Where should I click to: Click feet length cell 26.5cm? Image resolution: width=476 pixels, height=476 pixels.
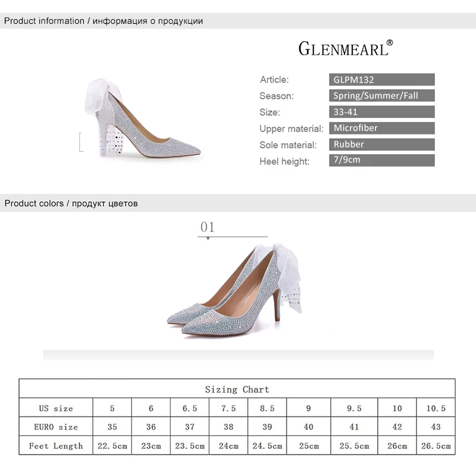pos(436,446)
